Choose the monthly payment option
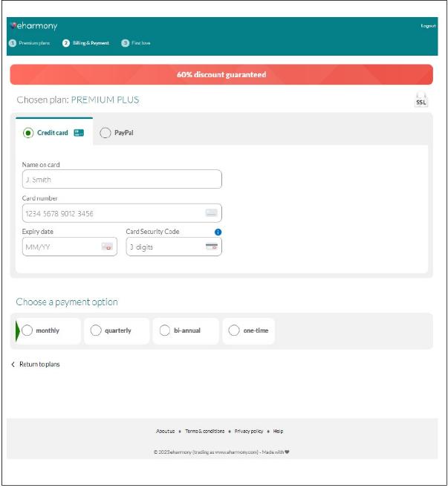 point(27,331)
